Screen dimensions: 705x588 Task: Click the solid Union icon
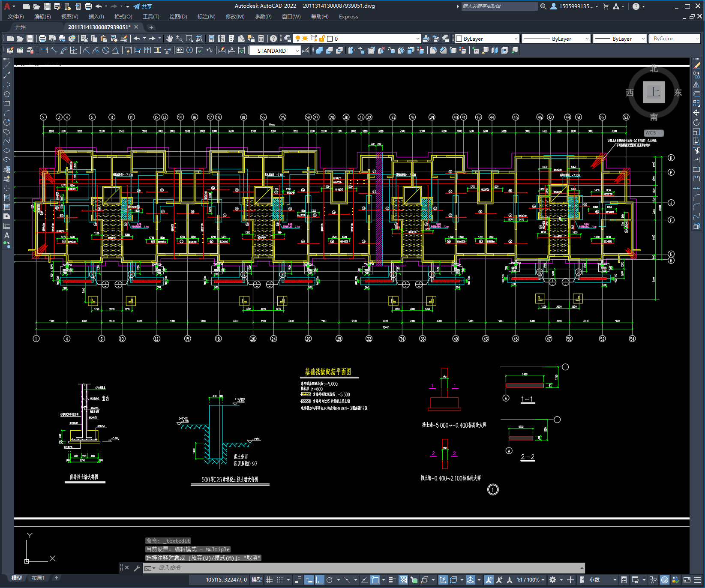pos(320,50)
